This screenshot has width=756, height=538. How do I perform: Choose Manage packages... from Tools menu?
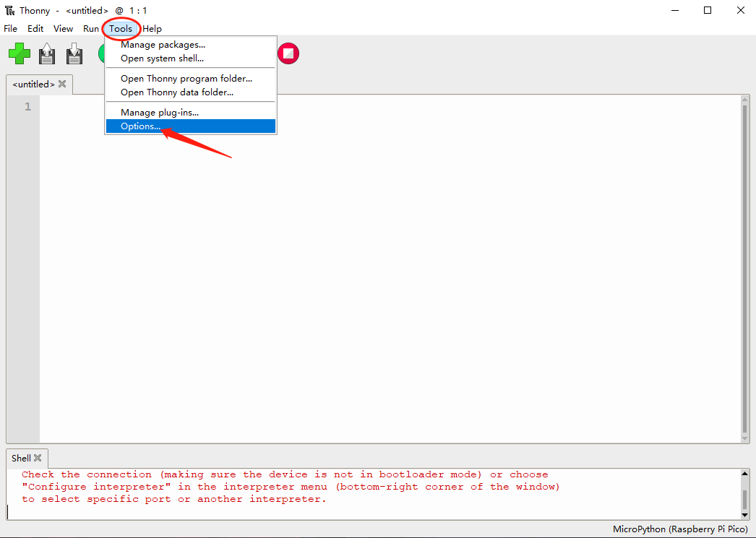point(191,45)
